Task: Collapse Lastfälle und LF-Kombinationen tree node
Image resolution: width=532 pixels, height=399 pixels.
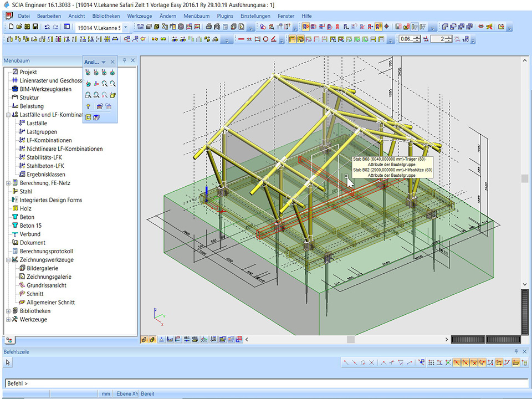Action: coord(8,115)
